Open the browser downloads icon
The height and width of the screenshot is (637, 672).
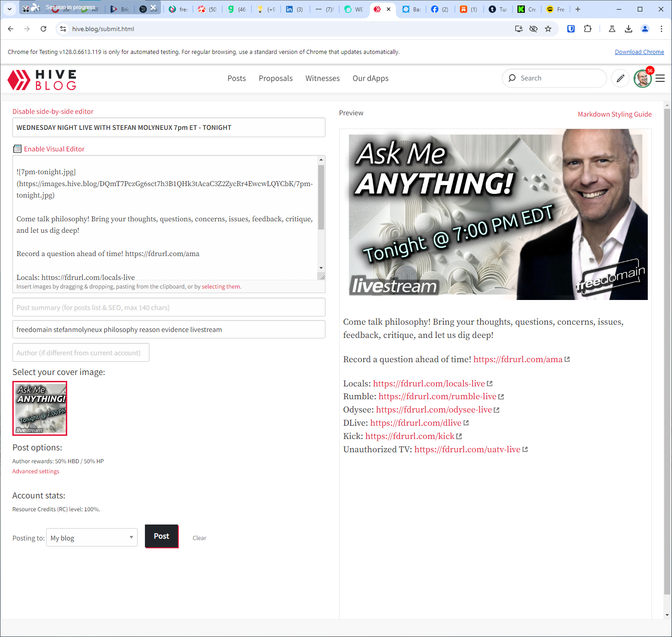[629, 29]
